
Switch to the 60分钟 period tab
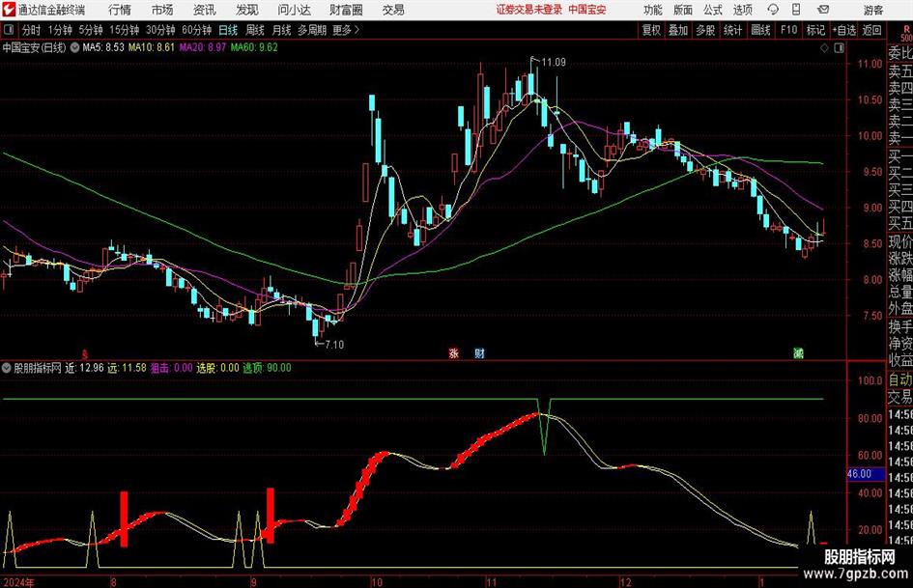[x=196, y=30]
